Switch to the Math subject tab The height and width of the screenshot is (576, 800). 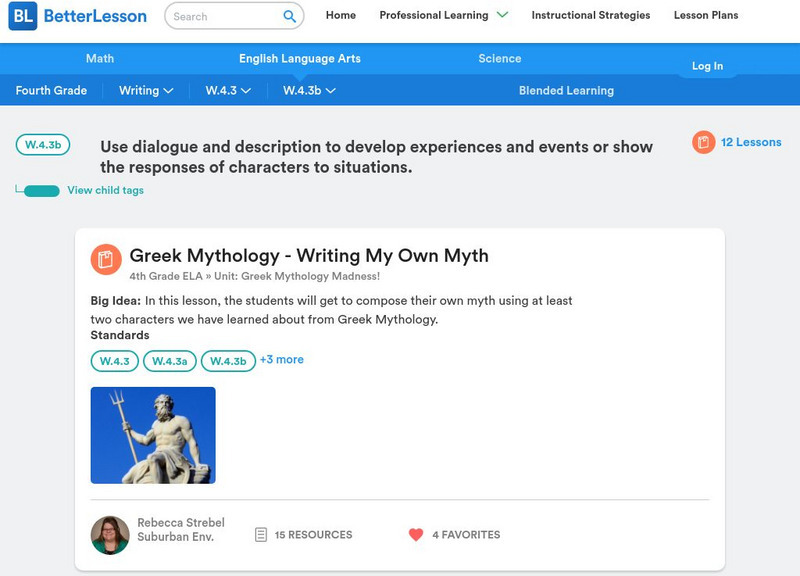click(100, 59)
